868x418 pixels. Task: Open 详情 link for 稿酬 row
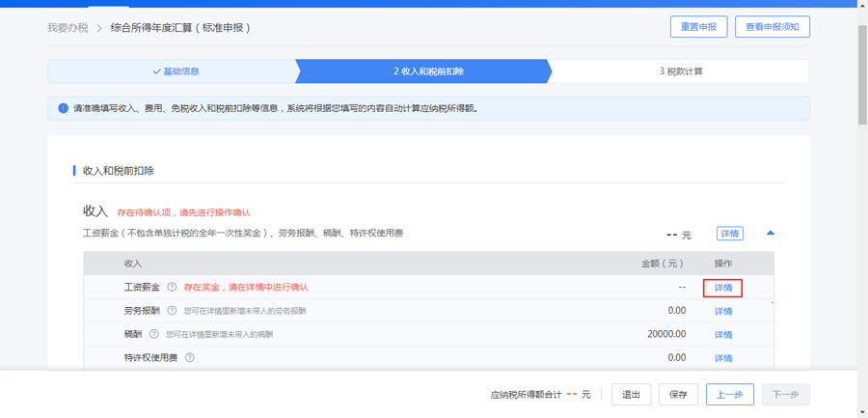[722, 334]
